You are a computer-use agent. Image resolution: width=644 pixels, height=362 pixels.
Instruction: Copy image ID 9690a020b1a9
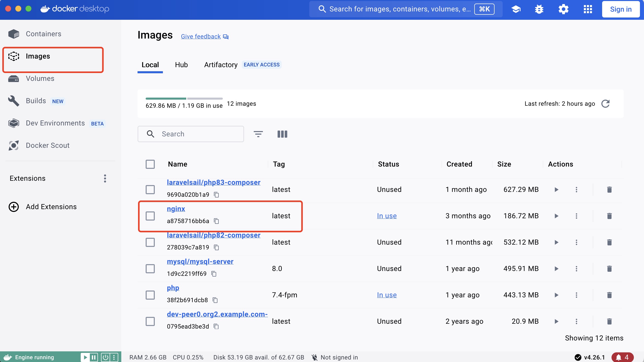[216, 195]
